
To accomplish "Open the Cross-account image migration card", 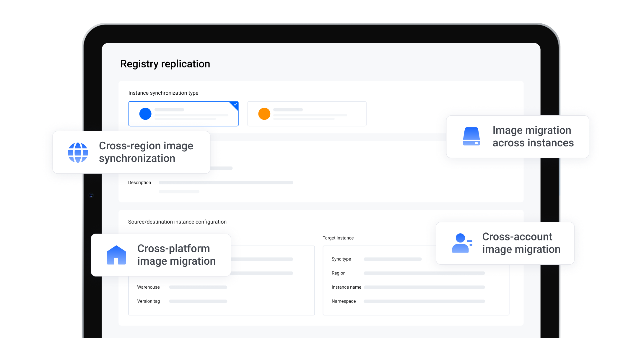I will pyautogui.click(x=505, y=243).
